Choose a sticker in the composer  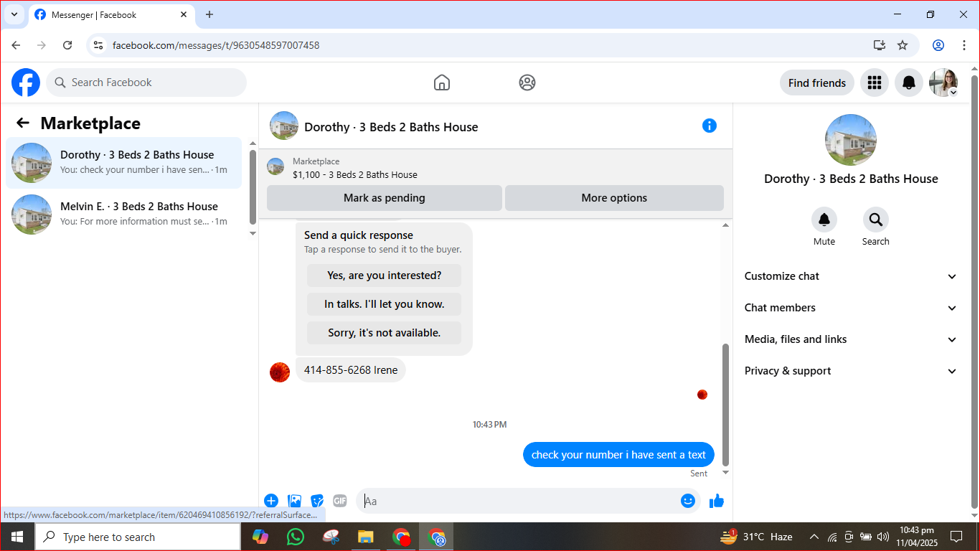pyautogui.click(x=317, y=501)
